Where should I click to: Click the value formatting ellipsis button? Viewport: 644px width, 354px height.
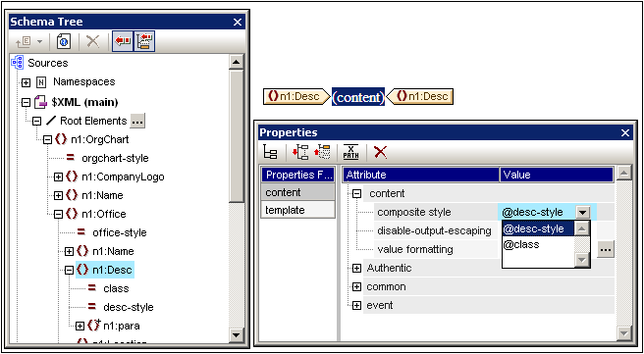606,249
